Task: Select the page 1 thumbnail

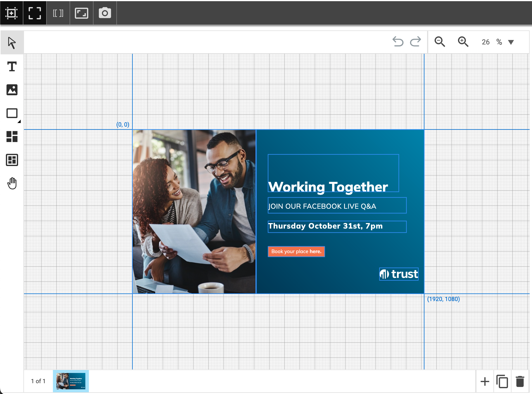Action: (71, 381)
